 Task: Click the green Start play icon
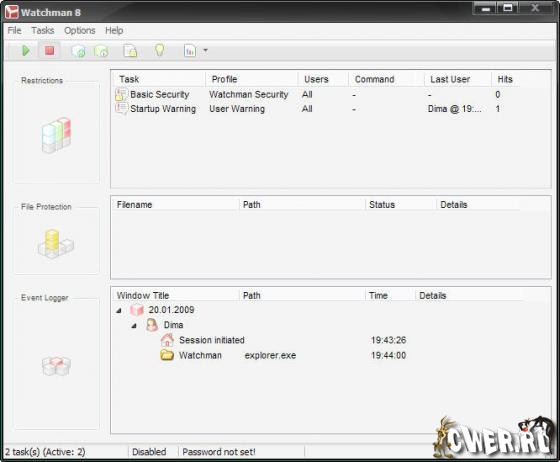[x=26, y=51]
